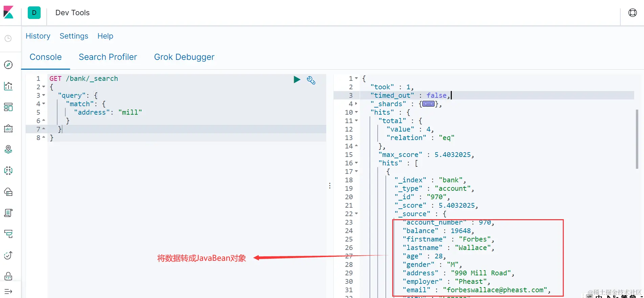Collapse the "total" block at response line 11
This screenshot has width=644, height=298.
[356, 121]
